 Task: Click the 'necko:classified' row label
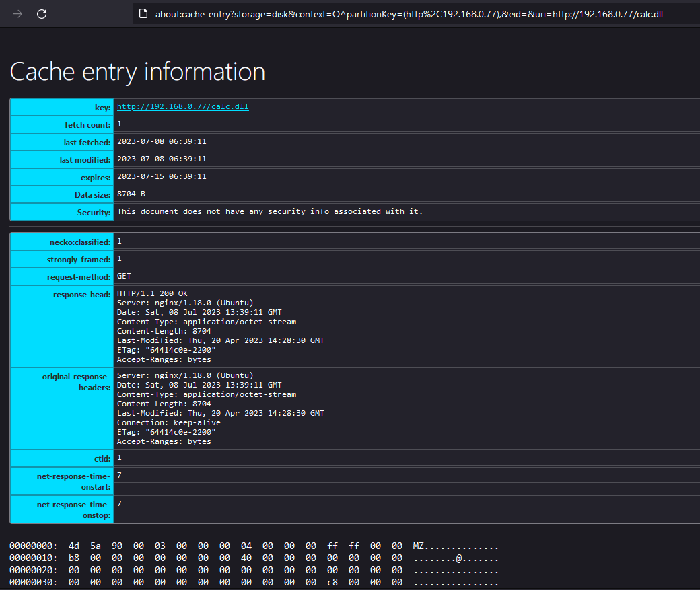coord(79,242)
